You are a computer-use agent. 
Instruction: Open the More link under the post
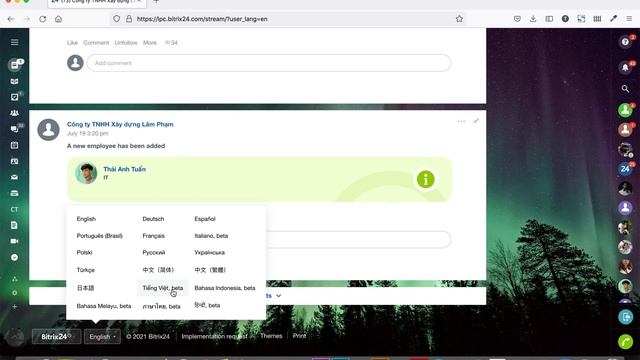coord(150,42)
